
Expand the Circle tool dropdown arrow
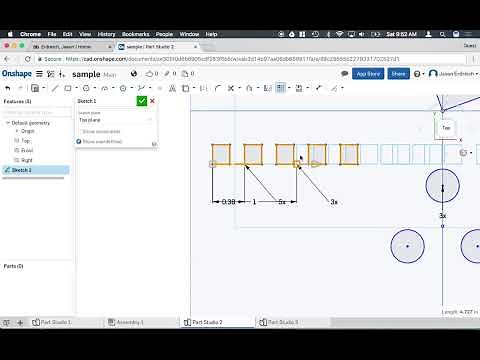click(95, 88)
